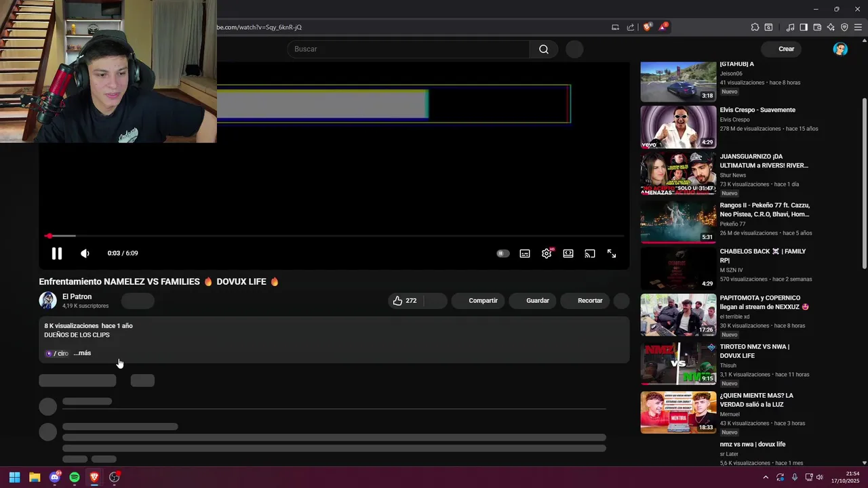The image size is (868, 488).
Task: Open the TIROTEO NMZ VS NWA thumbnail
Action: [678, 363]
